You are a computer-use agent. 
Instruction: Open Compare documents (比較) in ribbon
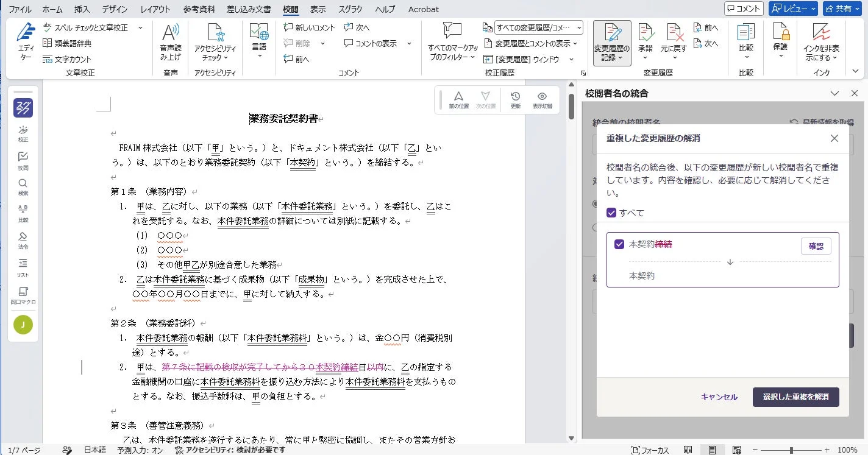tap(746, 41)
